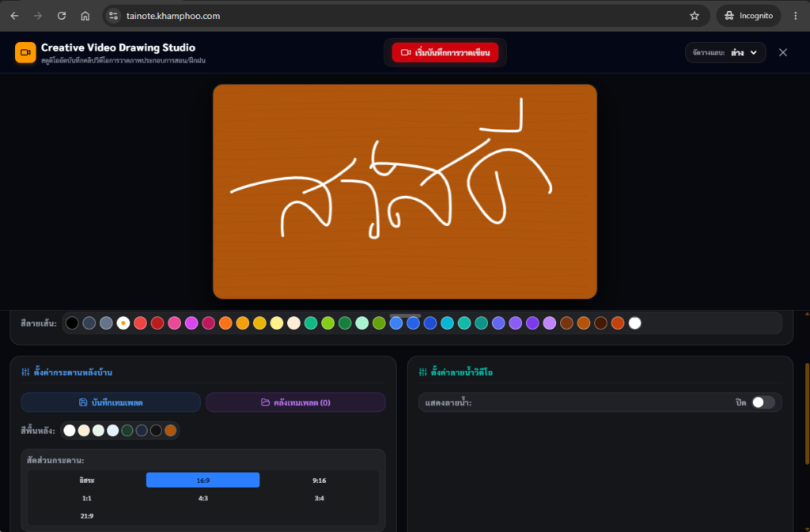Bookmark this page with the star

pos(695,16)
